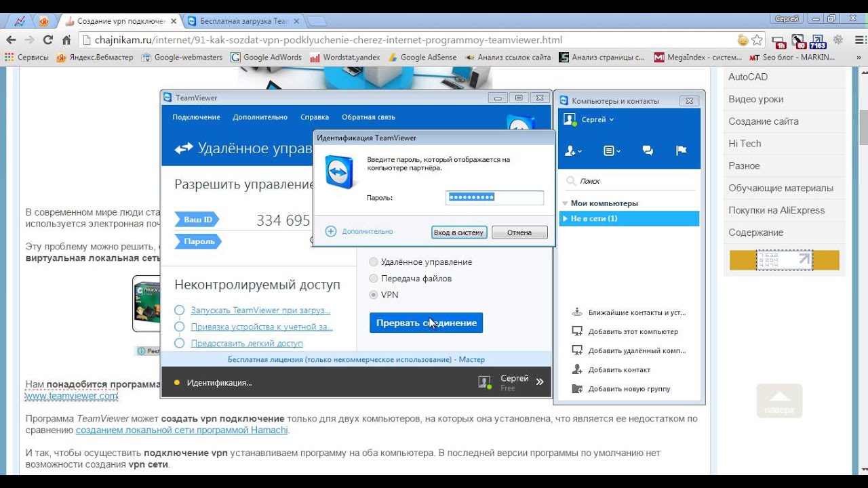
Task: Click the magnifier icon beside Поиск
Action: 571,181
